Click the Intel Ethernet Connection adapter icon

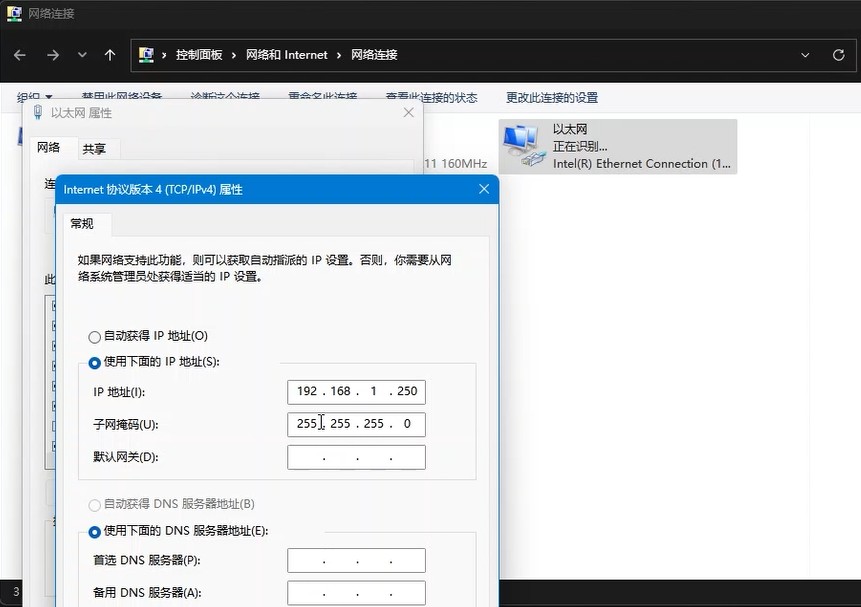pyautogui.click(x=522, y=143)
